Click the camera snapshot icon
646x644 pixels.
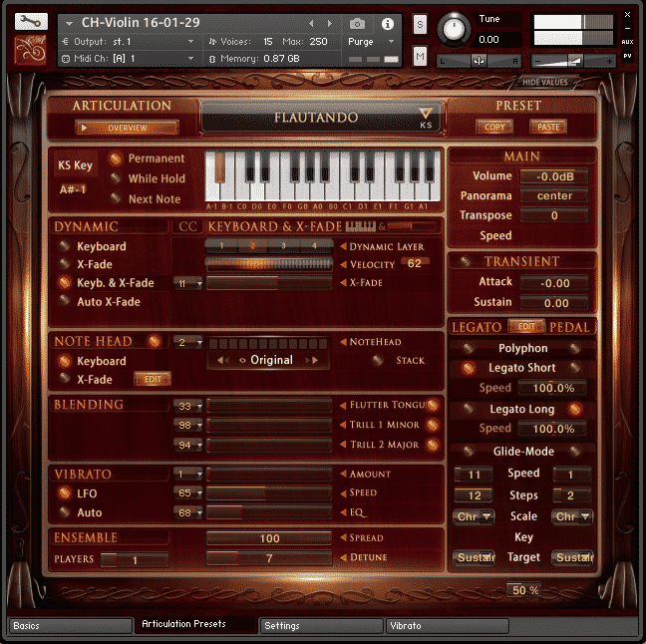357,23
